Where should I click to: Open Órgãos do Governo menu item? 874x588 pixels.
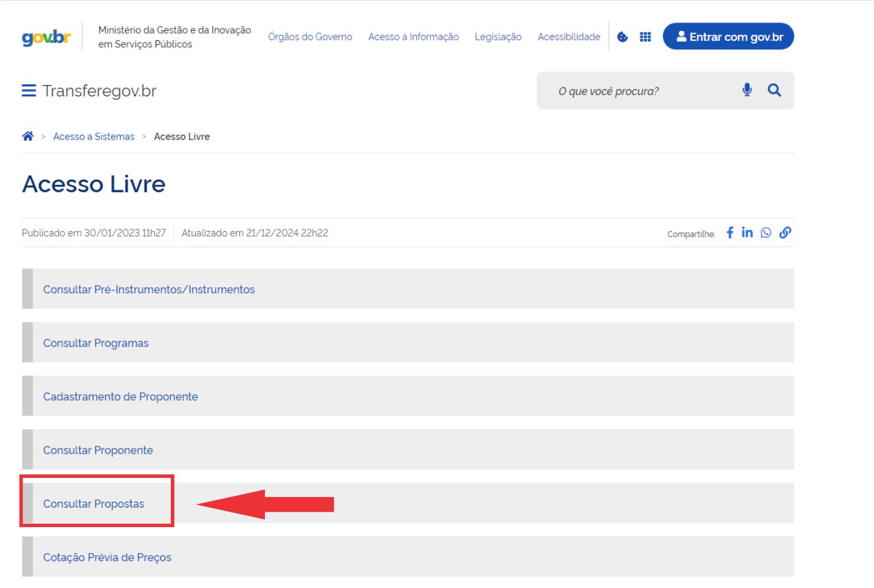[x=310, y=37]
